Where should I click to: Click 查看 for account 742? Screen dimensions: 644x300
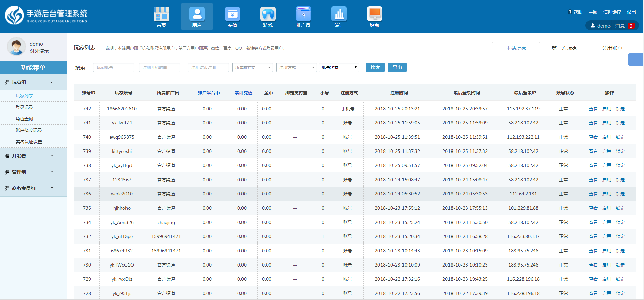[593, 109]
